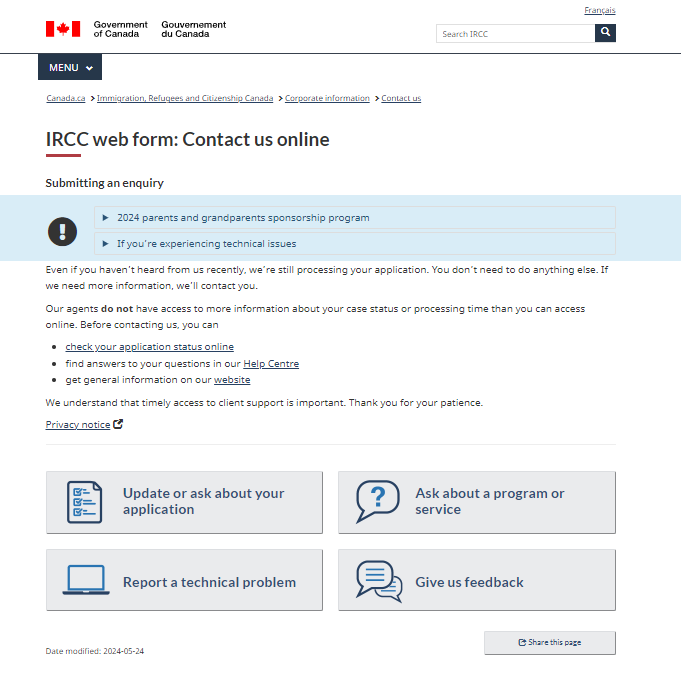The height and width of the screenshot is (675, 681).
Task: Click the exclamation alert icon
Action: coord(62,231)
